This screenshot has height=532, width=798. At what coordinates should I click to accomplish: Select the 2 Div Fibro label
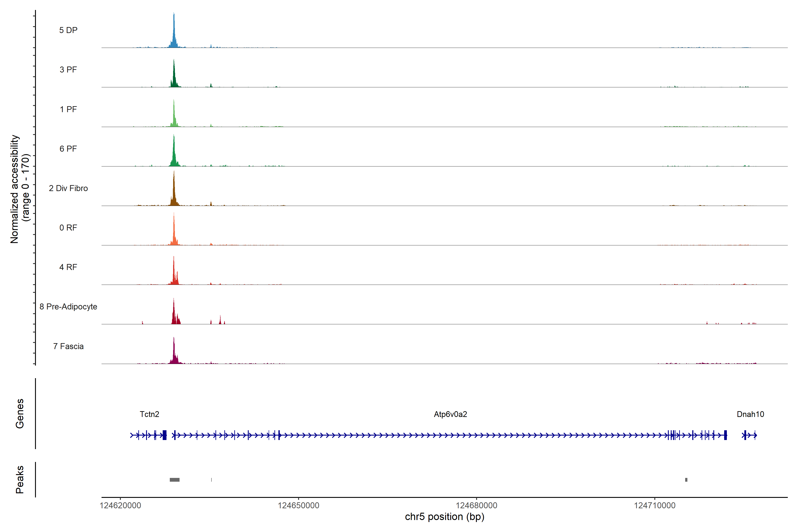[68, 188]
